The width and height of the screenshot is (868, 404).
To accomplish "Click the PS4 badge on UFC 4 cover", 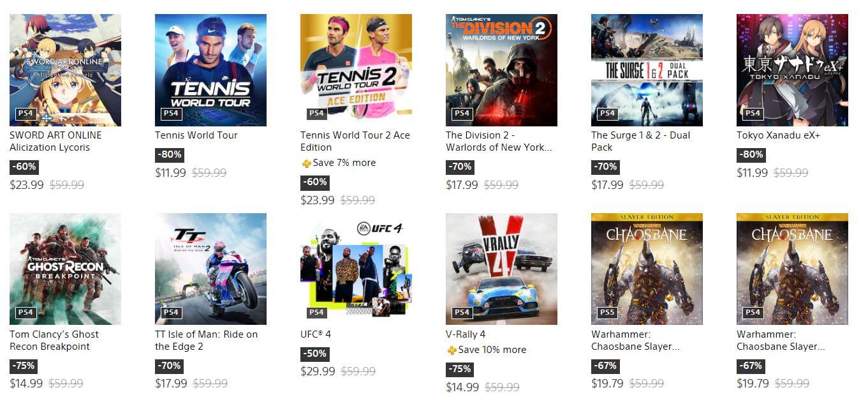I will click(316, 313).
